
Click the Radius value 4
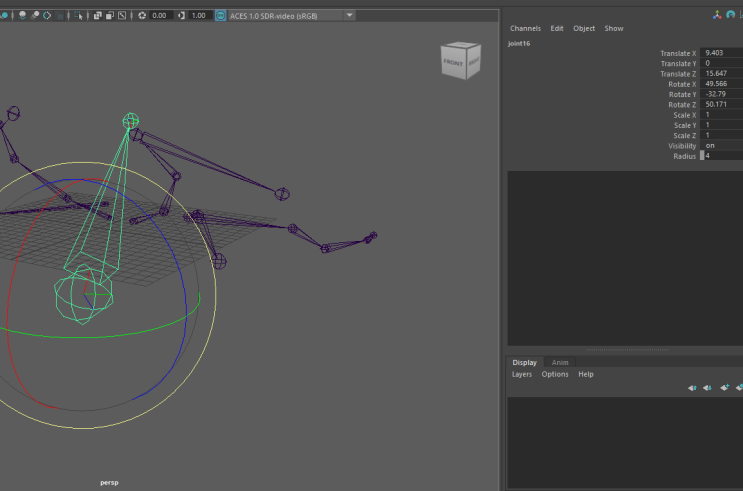pyautogui.click(x=721, y=156)
